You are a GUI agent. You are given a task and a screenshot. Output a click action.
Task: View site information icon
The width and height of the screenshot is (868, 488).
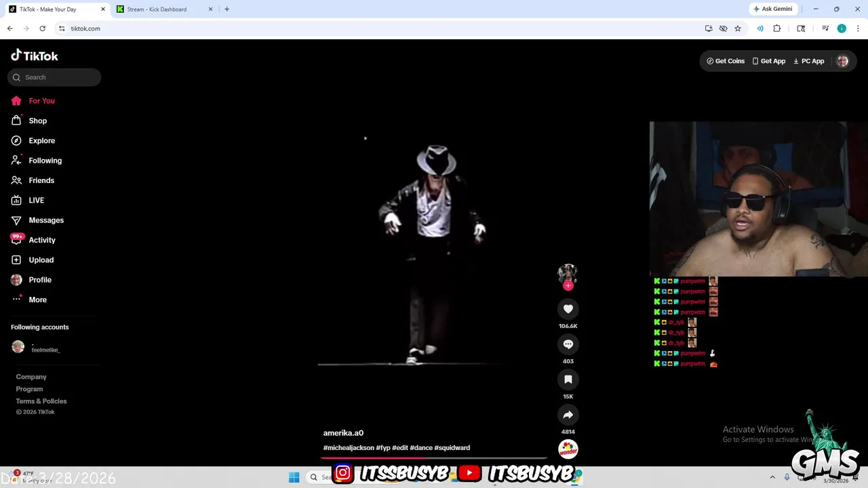62,28
